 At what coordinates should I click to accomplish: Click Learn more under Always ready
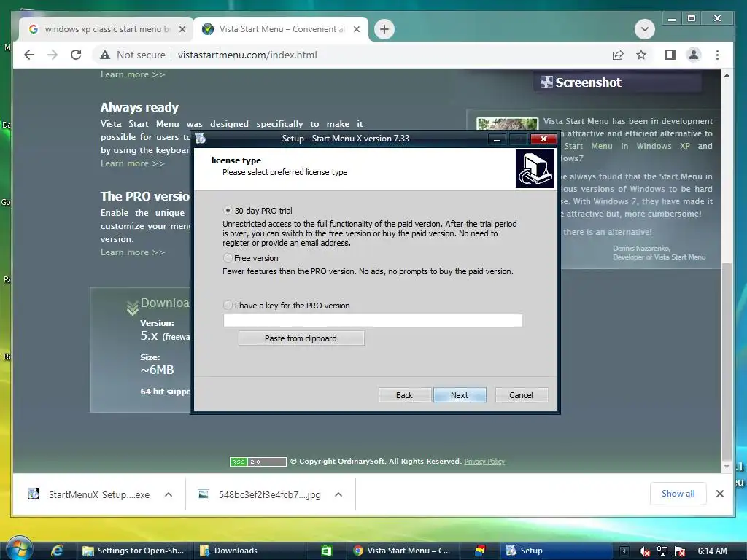(x=133, y=163)
